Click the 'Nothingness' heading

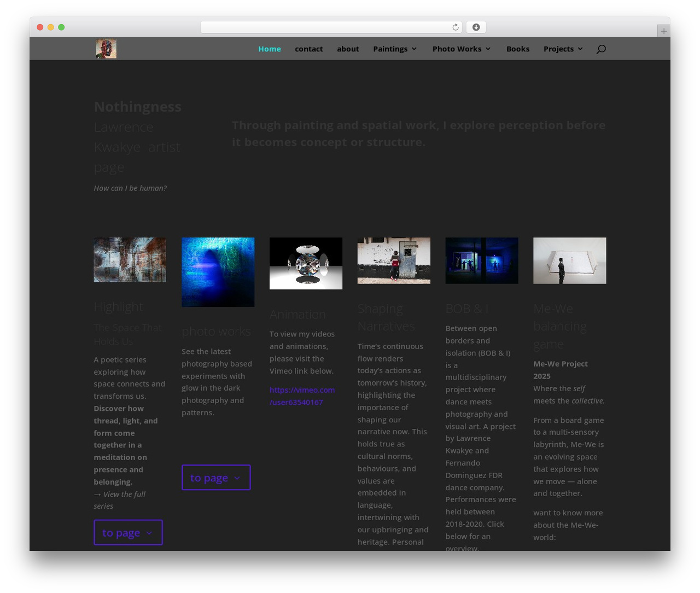tap(137, 107)
